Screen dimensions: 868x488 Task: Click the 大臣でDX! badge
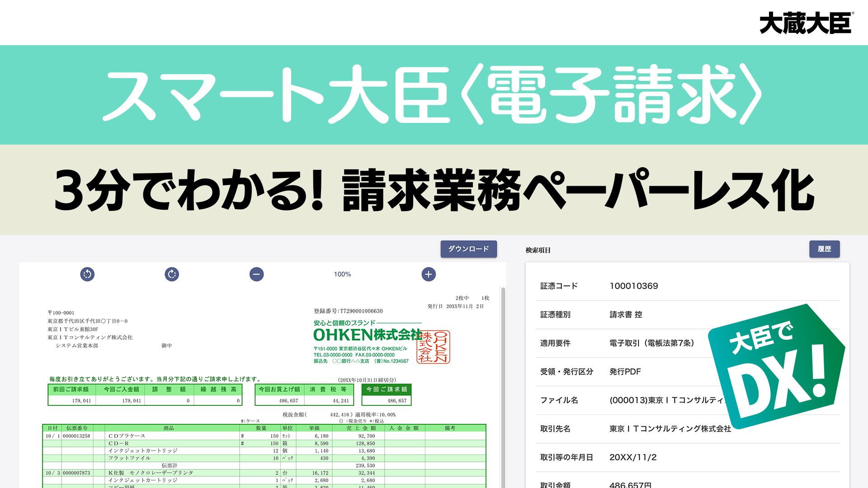point(778,367)
